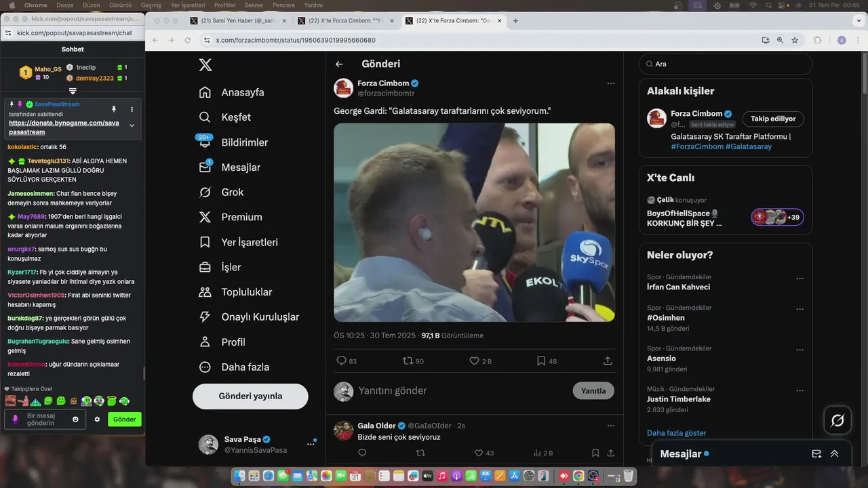Screen dimensions: 868x488
Task: Collapse pinned message chevron in chat
Action: click(x=132, y=125)
